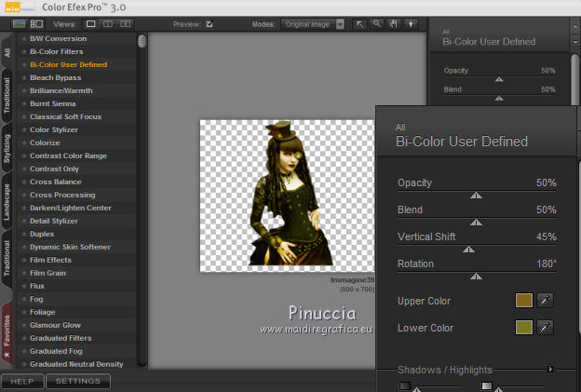This screenshot has width=581, height=392.
Task: Activate the zoom magnifier tool
Action: point(376,23)
